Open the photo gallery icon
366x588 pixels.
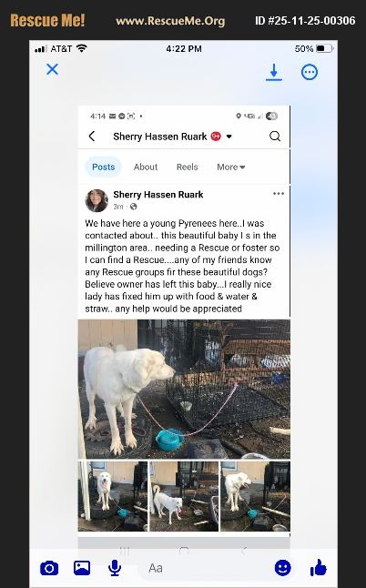click(82, 568)
